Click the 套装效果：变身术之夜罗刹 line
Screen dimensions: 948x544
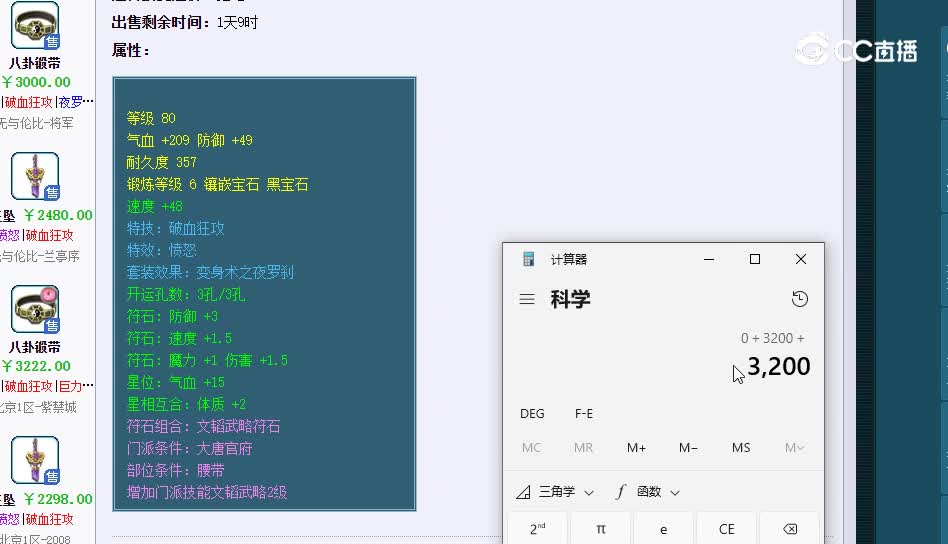pyautogui.click(x=210, y=273)
